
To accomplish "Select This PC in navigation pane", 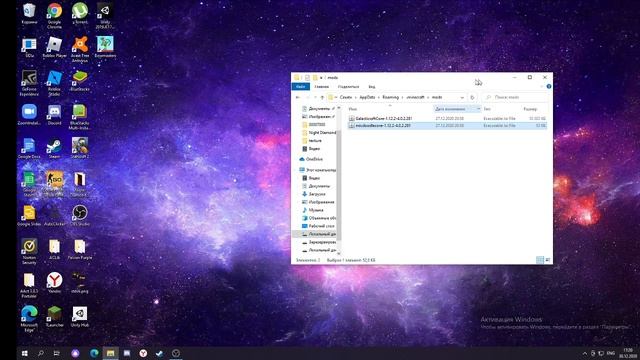I will click(x=317, y=170).
